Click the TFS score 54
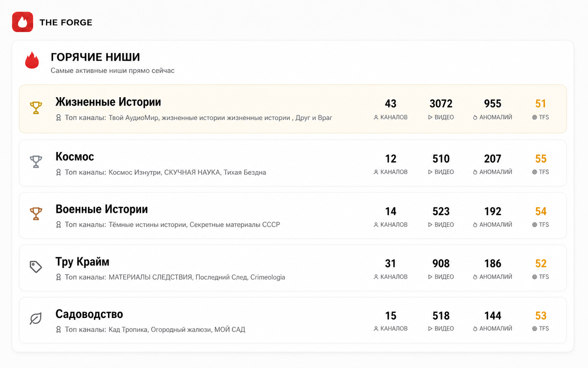This screenshot has width=588, height=368. coord(541,211)
